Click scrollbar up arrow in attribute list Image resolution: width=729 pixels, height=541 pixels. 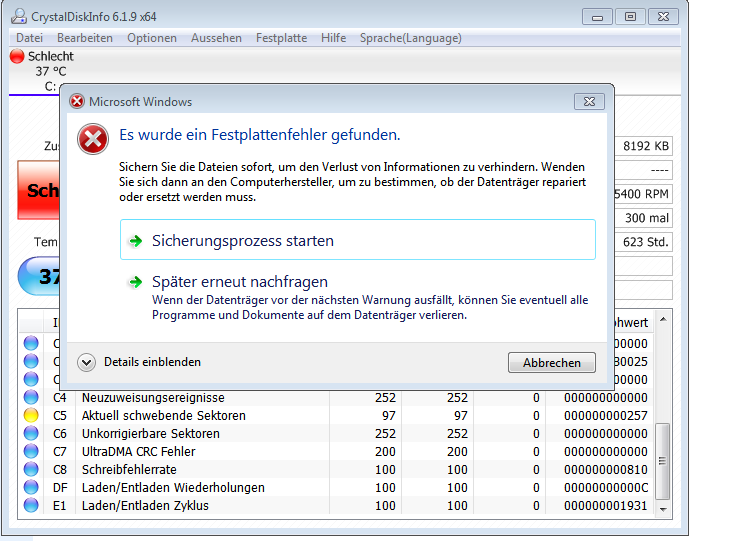pyautogui.click(x=663, y=319)
